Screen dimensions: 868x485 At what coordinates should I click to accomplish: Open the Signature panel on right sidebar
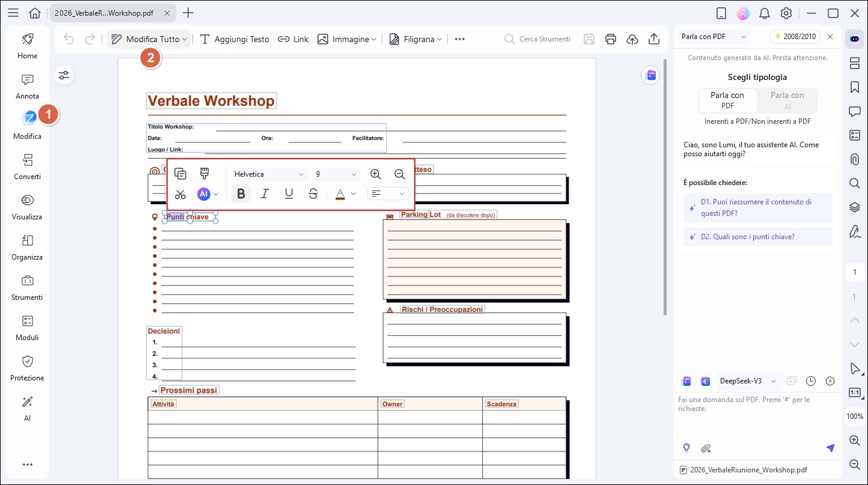[854, 232]
